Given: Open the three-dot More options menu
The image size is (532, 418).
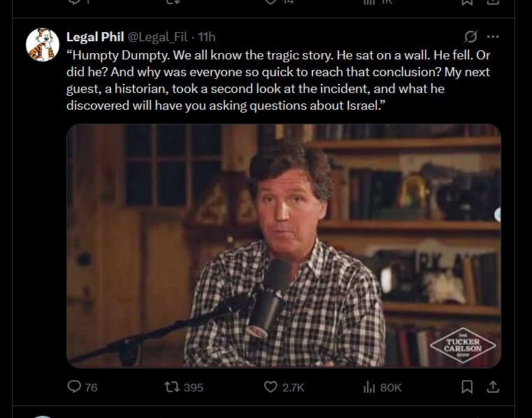Looking at the screenshot, I should click(x=493, y=36).
